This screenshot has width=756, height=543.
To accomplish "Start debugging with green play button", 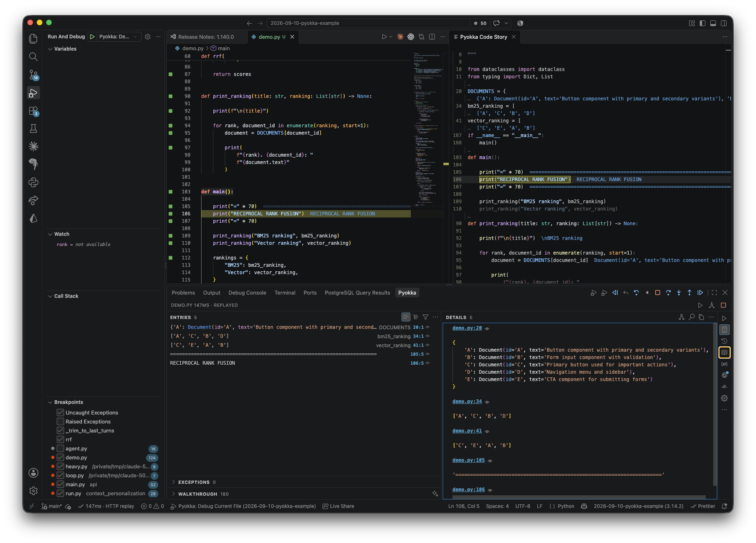I will tap(92, 37).
